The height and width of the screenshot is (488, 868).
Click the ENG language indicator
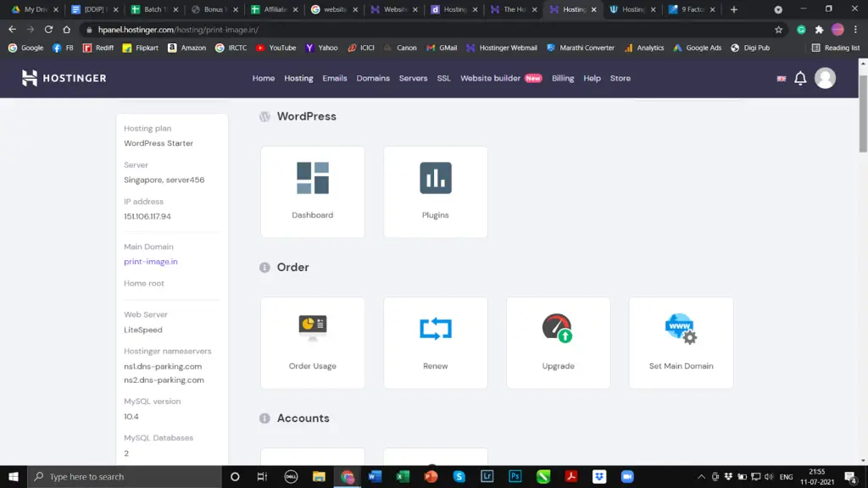(x=786, y=476)
